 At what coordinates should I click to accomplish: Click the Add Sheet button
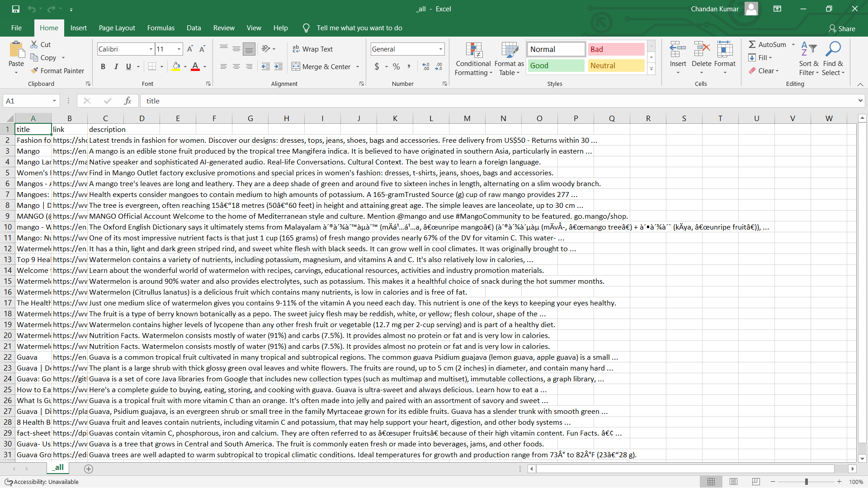click(x=89, y=468)
